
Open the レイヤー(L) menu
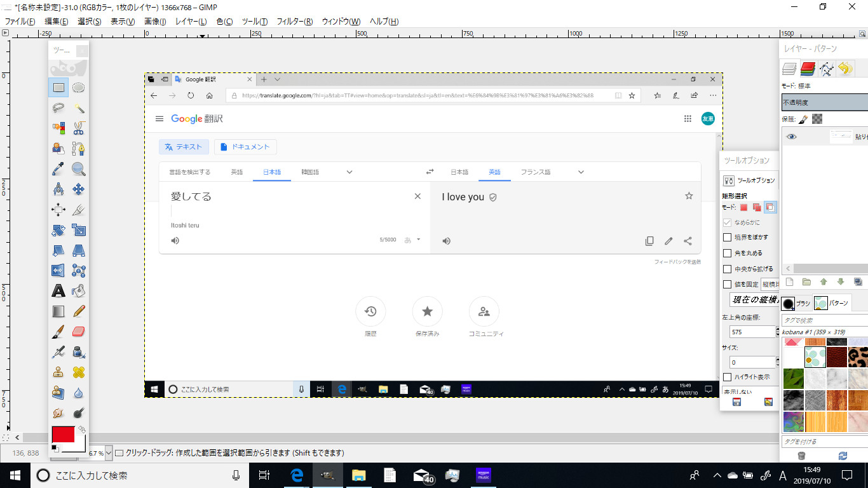coord(191,22)
